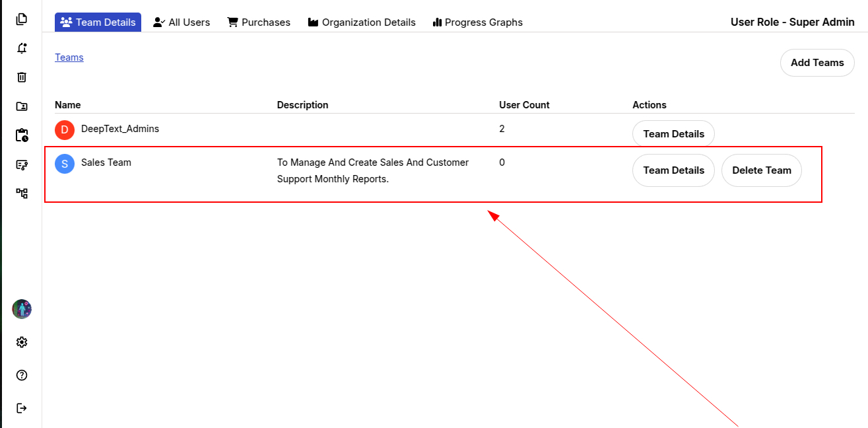868x428 pixels.
Task: Open the Organization Details tab
Action: click(362, 22)
